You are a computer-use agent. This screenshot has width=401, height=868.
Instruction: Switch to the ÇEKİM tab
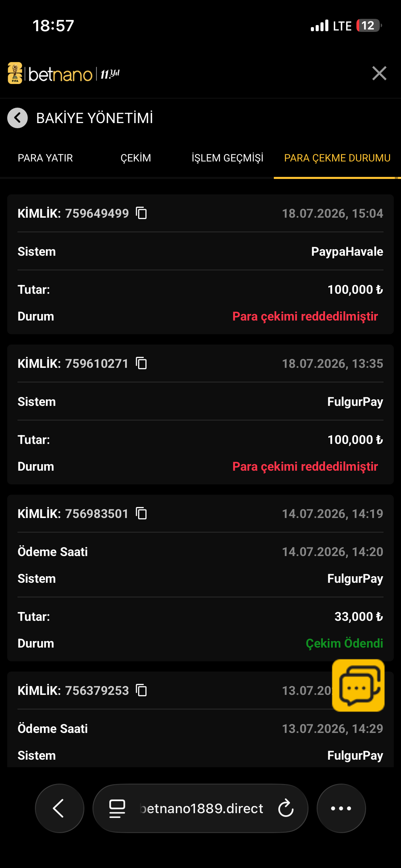coord(136,158)
